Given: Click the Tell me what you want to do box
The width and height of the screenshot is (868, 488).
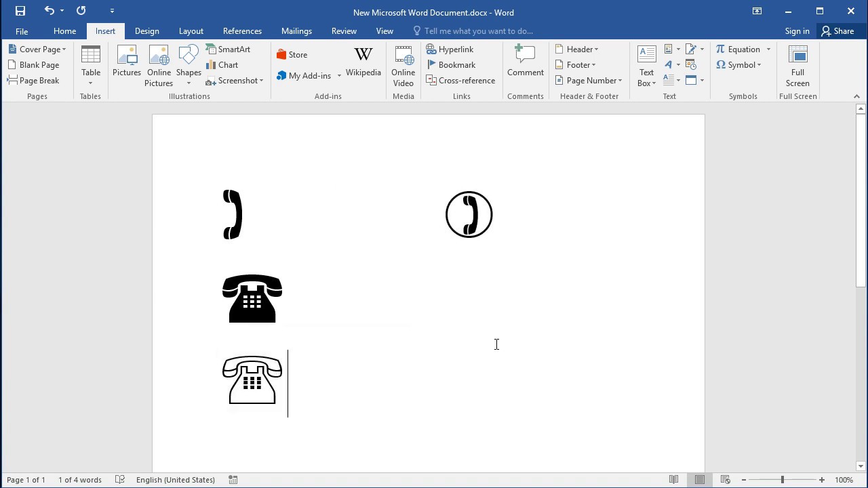Looking at the screenshot, I should [473, 31].
